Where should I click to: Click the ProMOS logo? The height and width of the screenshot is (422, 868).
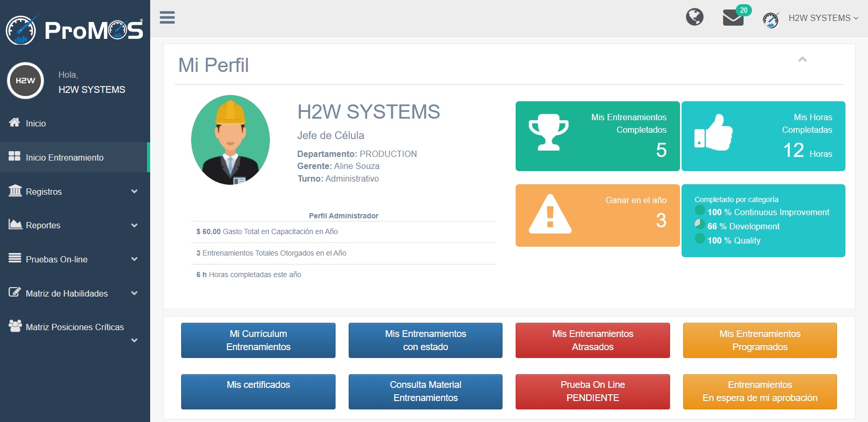pyautogui.click(x=75, y=29)
